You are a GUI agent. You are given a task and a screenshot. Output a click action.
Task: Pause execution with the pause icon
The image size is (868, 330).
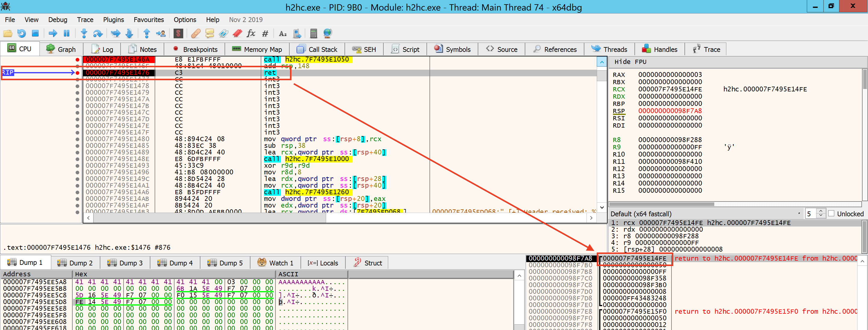point(66,33)
